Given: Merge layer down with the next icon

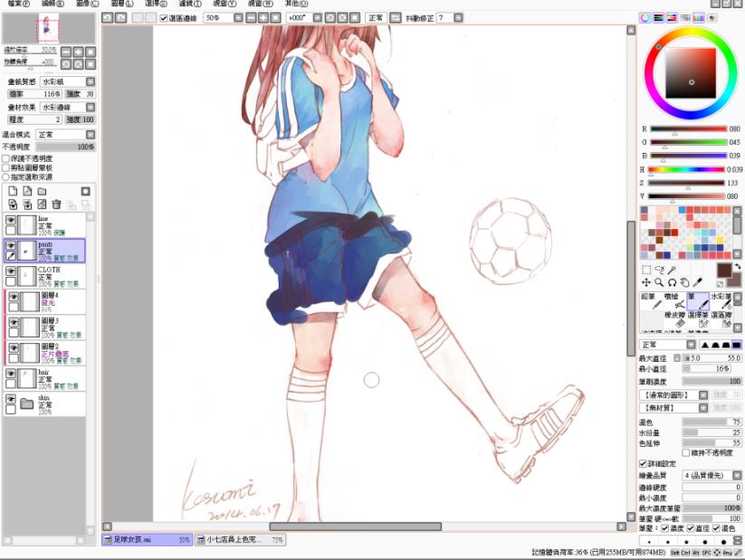Looking at the screenshot, I should [27, 204].
